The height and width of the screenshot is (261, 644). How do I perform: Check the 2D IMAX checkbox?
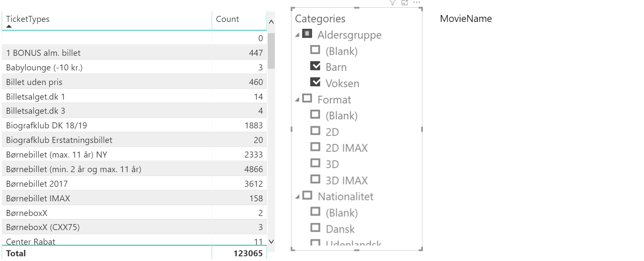tap(315, 147)
